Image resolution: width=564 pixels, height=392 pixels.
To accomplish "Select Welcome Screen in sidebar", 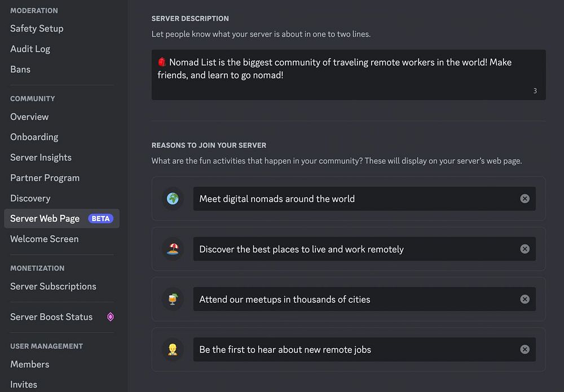I will [x=44, y=239].
